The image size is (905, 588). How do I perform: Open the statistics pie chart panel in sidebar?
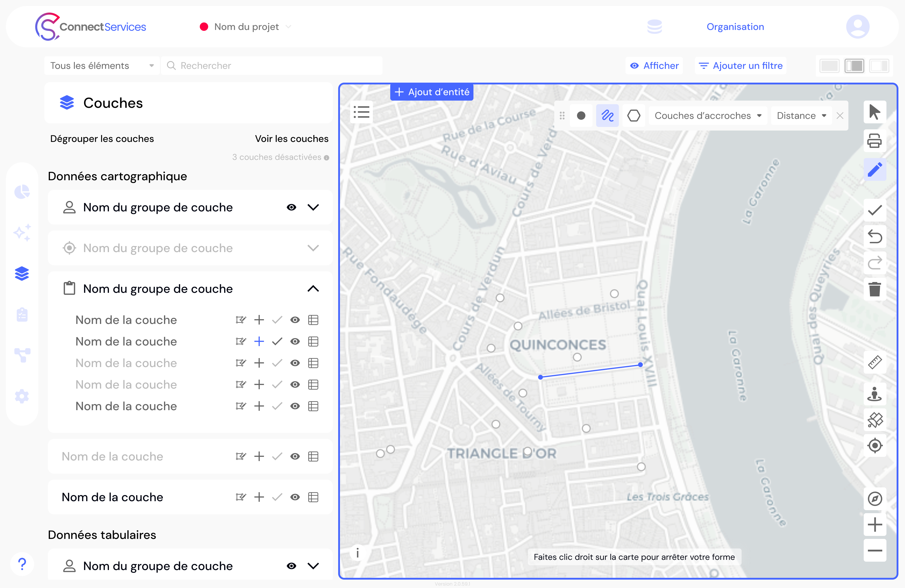(22, 192)
